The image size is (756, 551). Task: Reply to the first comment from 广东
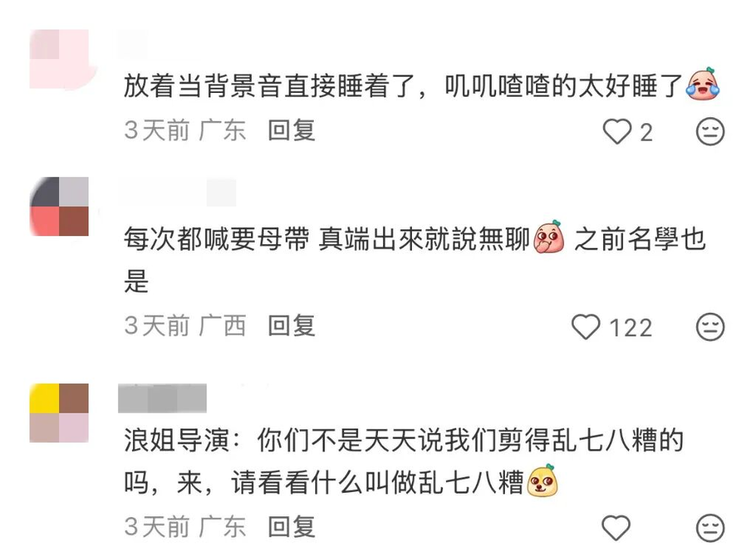point(292,131)
